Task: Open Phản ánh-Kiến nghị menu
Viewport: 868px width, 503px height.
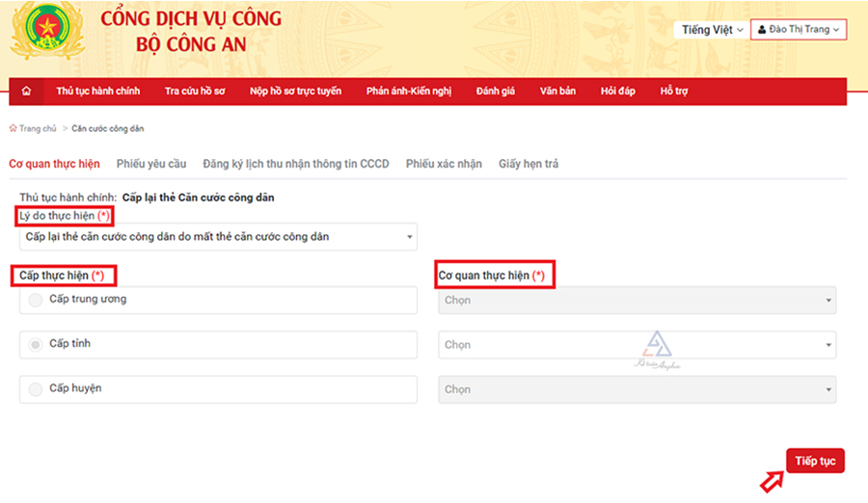Action: 409,92
